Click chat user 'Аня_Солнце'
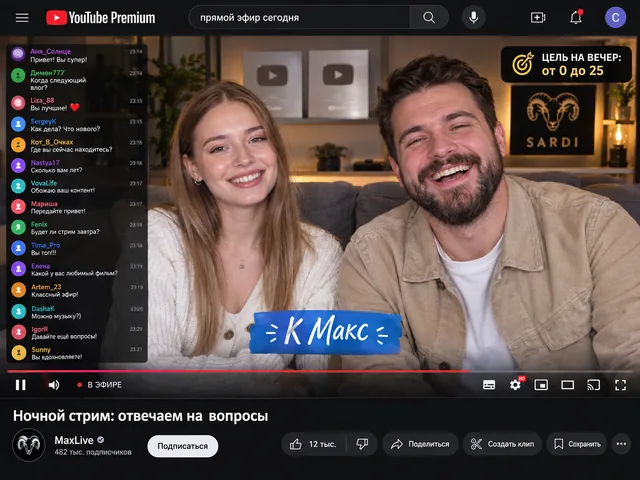Screen dimensions: 640x480 point(51,51)
